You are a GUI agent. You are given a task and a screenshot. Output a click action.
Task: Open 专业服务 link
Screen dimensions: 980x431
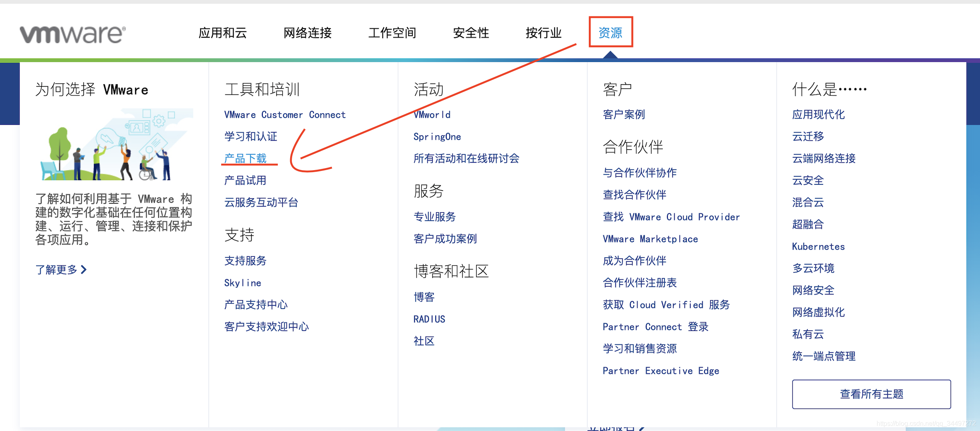[x=435, y=217]
